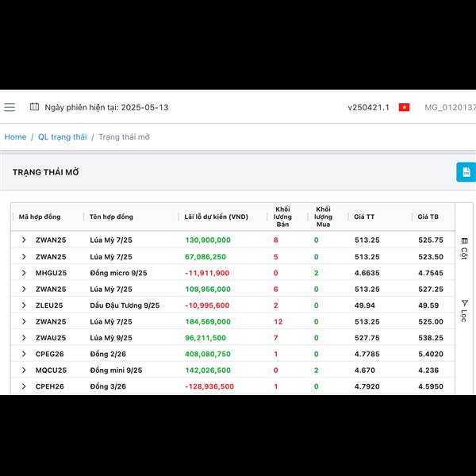
Task: Sort by Lãi lỗ dự kiến (VND) header
Action: (216, 217)
